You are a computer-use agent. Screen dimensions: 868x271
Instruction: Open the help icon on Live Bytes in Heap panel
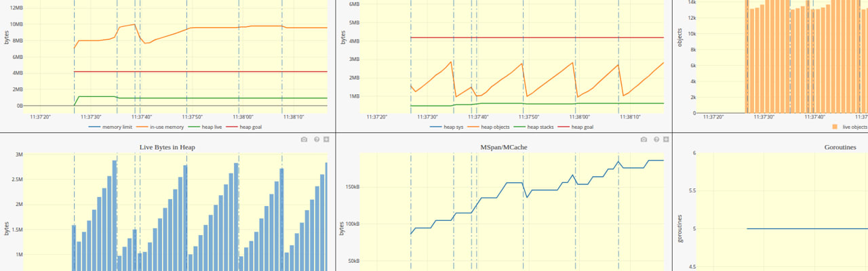(316, 140)
